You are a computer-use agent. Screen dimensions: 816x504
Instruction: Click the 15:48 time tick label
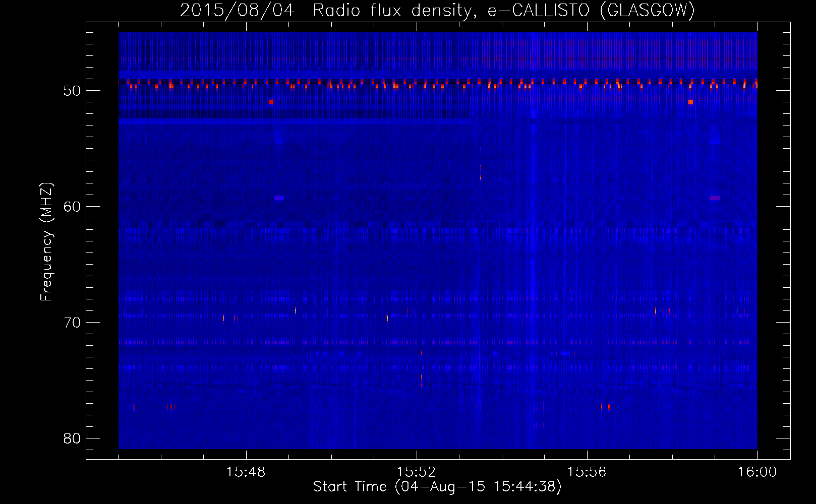pos(246,472)
